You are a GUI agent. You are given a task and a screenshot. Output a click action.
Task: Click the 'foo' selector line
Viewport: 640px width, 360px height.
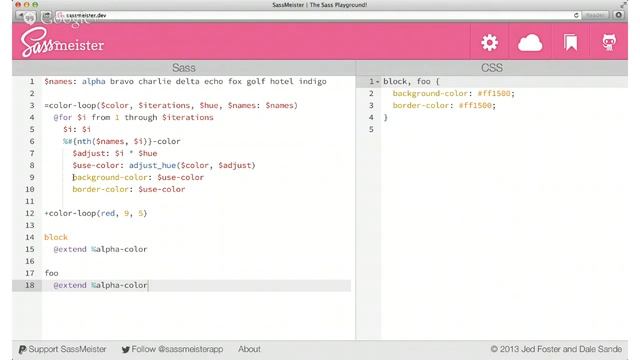tap(51, 273)
